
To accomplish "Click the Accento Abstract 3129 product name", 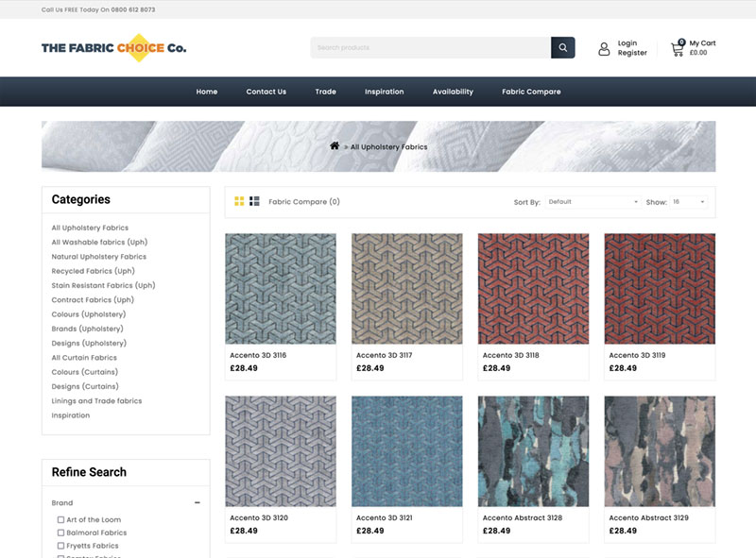I will (648, 517).
